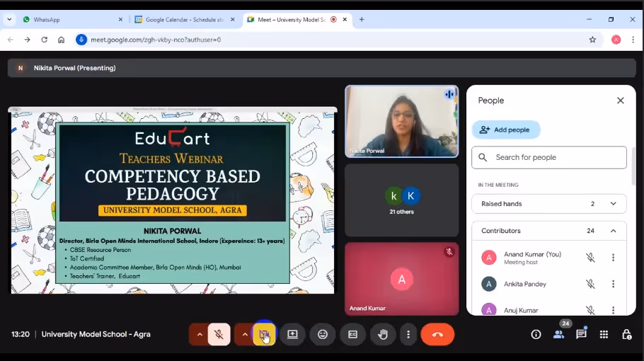Click the meet.google.com address bar URL
The width and height of the screenshot is (644, 361).
(x=156, y=40)
